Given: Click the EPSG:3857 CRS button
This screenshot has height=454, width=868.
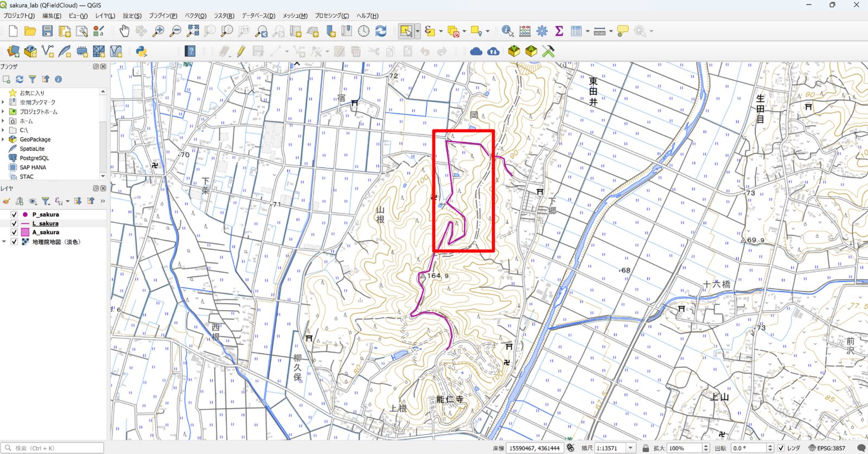Looking at the screenshot, I should 826,448.
